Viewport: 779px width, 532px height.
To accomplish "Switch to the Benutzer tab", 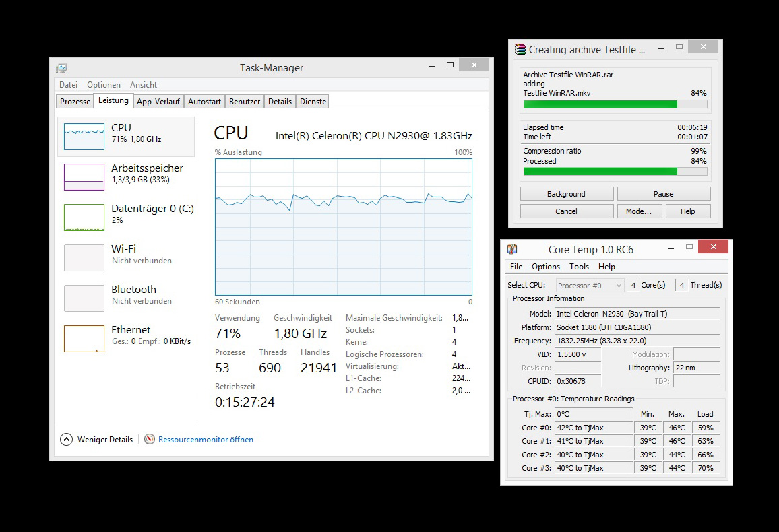I will [x=245, y=101].
